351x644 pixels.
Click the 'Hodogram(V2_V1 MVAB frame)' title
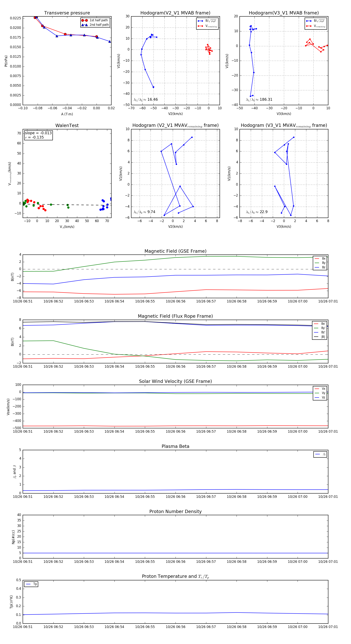[175, 13]
